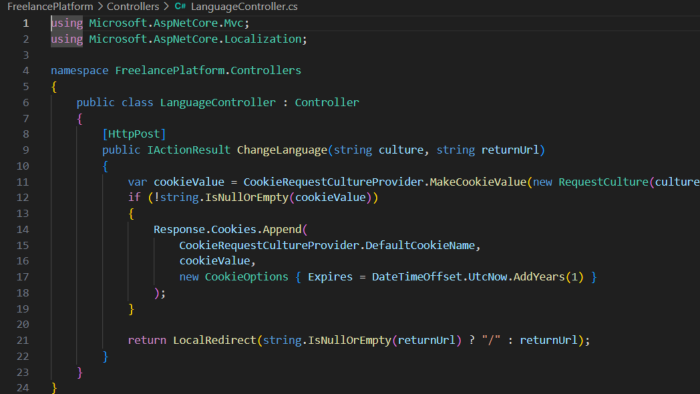Click the FreelancePlatform breadcrumb segment
The height and width of the screenshot is (394, 700).
tap(50, 7)
